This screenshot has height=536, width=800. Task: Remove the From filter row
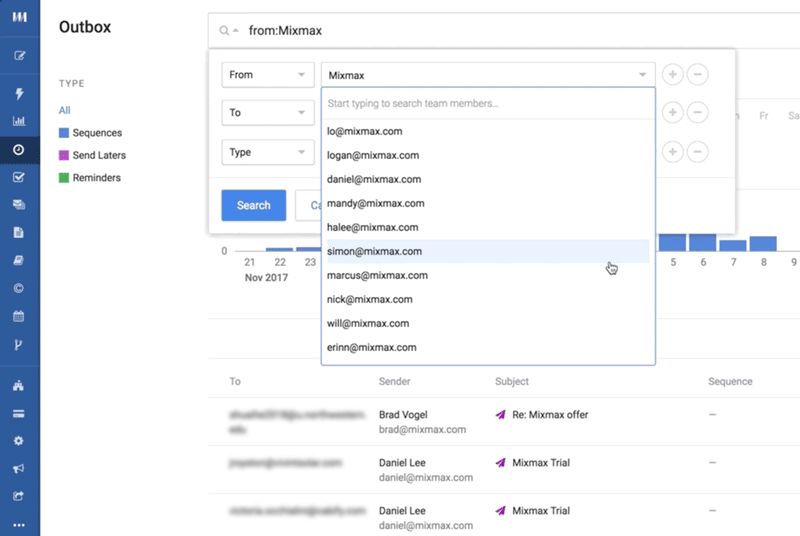point(697,74)
